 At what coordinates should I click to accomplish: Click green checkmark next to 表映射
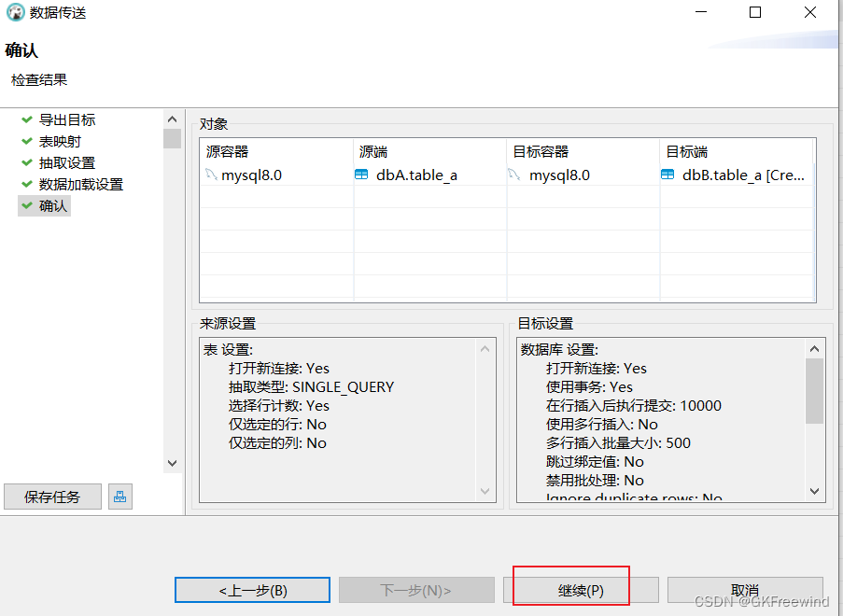(27, 142)
